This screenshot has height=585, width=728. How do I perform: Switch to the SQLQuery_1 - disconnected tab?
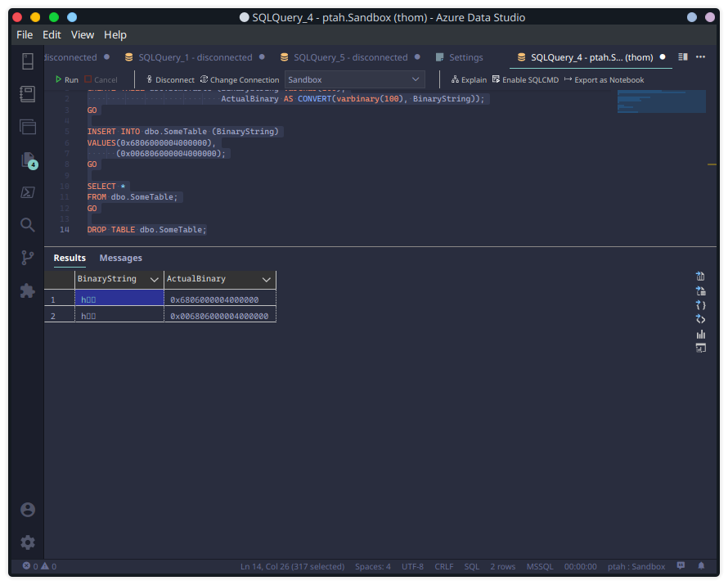(x=195, y=57)
